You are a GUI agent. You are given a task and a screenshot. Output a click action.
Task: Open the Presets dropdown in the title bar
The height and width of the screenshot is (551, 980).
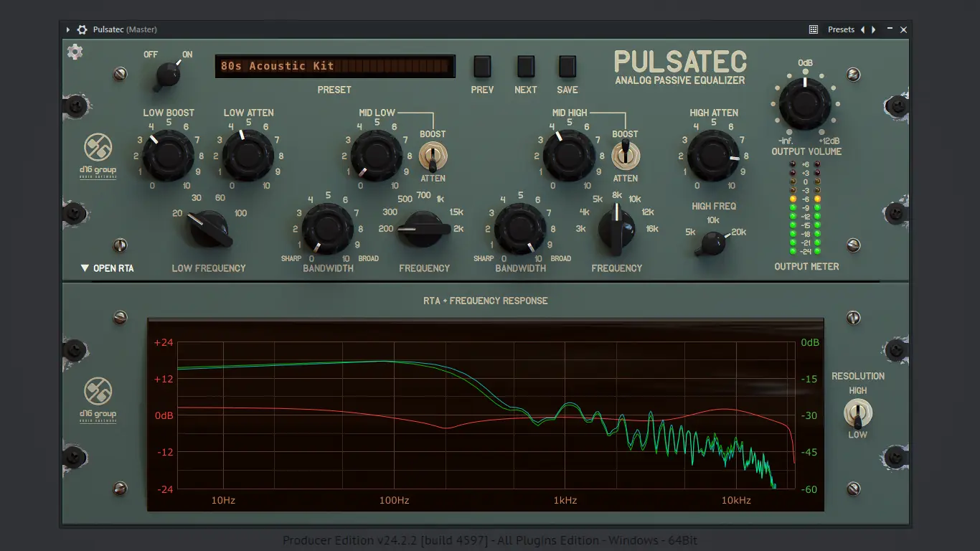point(840,29)
